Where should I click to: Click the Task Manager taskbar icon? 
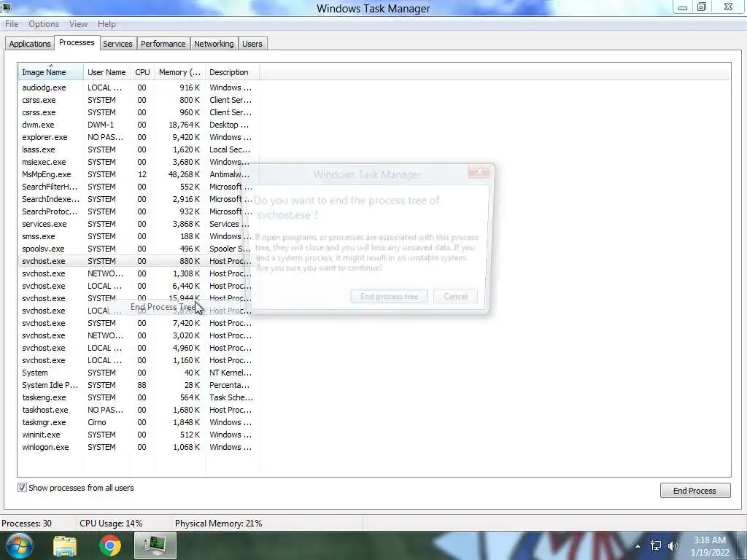tap(155, 545)
